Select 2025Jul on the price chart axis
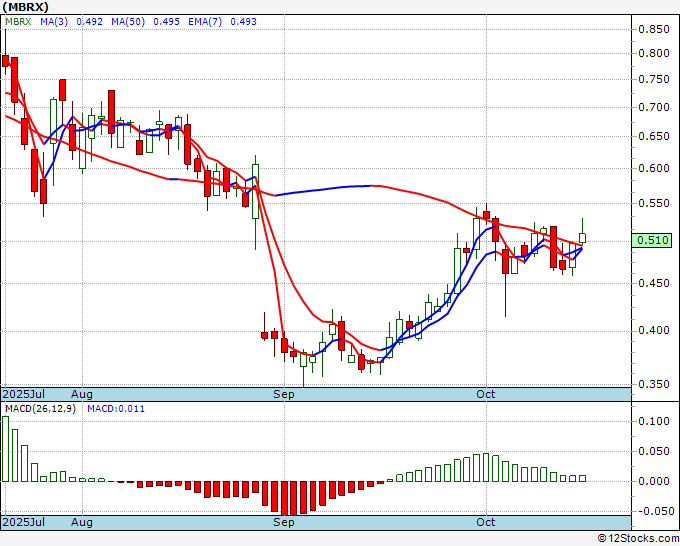Image resolution: width=680 pixels, height=546 pixels. [24, 394]
